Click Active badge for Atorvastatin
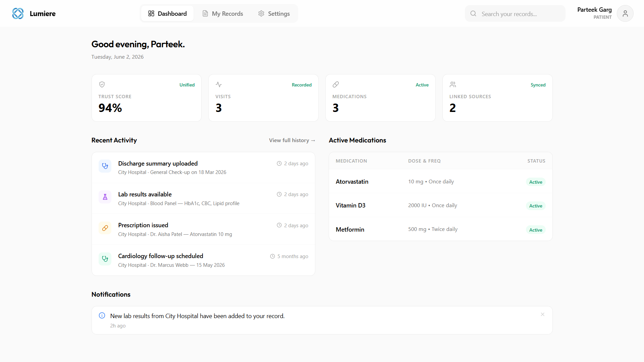This screenshot has width=644, height=362. (536, 182)
